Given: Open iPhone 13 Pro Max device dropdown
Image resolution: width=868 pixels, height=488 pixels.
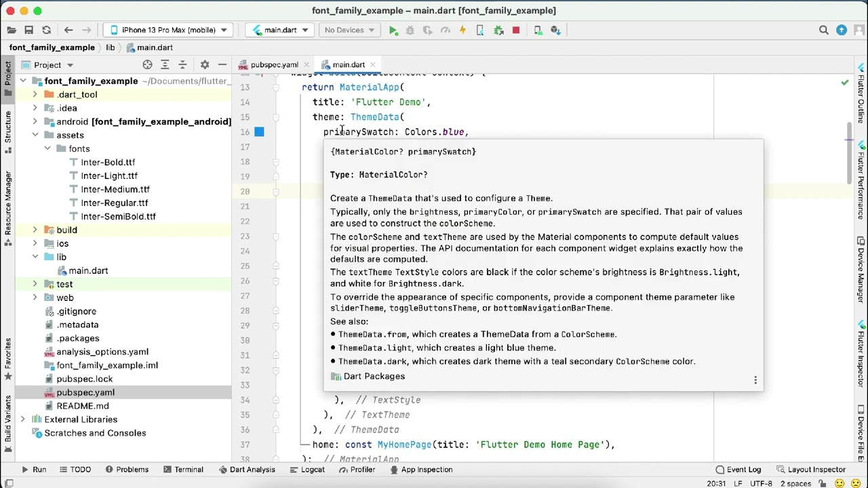Looking at the screenshot, I should 168,30.
